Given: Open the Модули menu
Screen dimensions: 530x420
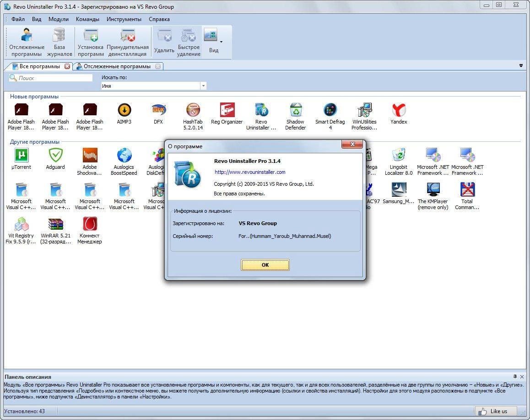Looking at the screenshot, I should pos(59,19).
